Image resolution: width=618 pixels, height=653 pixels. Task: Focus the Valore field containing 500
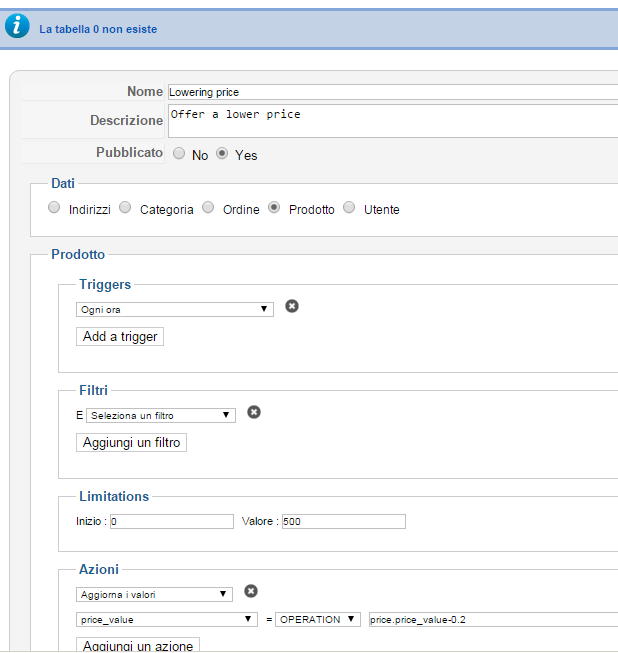click(344, 521)
